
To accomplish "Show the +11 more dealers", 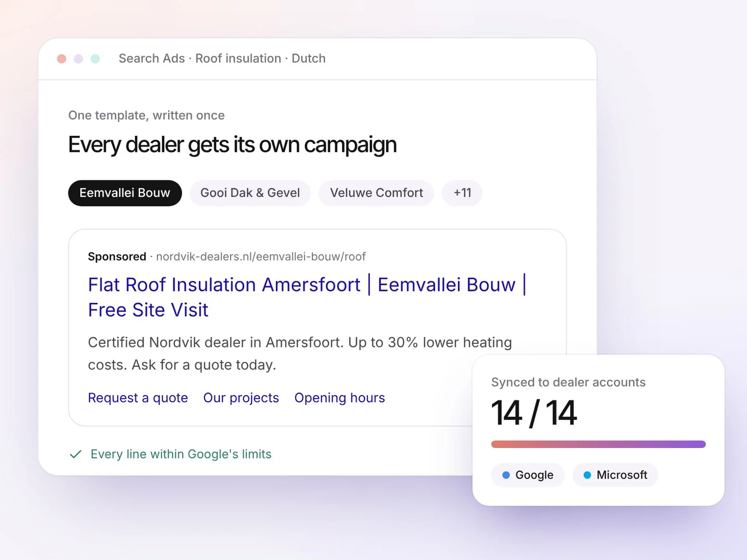I will click(462, 193).
